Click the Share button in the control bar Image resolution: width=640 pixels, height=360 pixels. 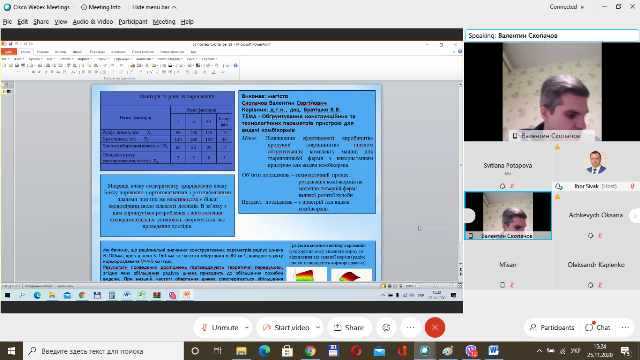pyautogui.click(x=349, y=327)
